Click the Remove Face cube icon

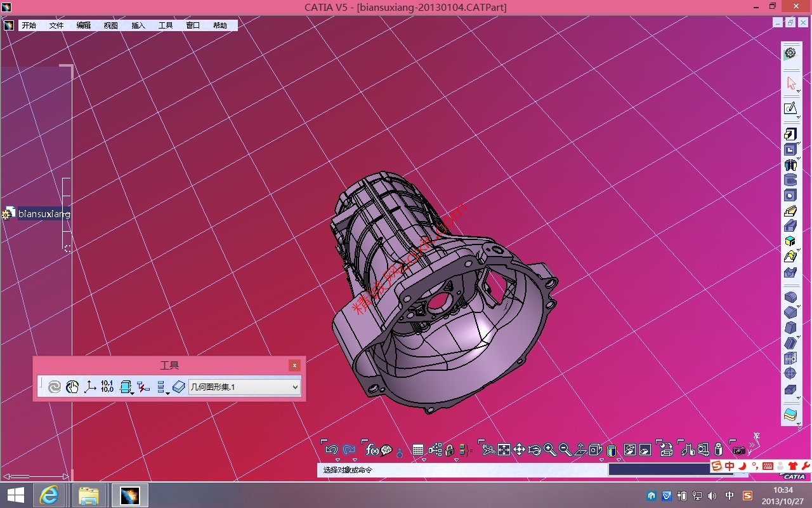tap(790, 389)
